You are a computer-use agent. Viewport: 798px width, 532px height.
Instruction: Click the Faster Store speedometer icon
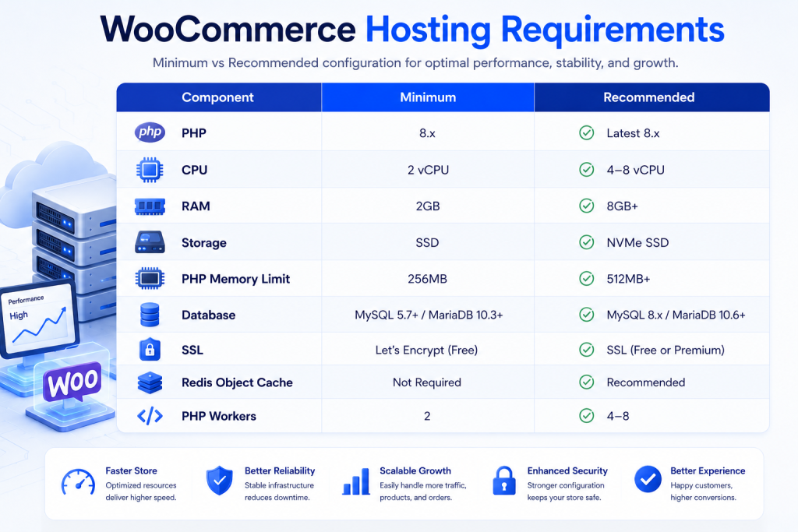(x=78, y=482)
